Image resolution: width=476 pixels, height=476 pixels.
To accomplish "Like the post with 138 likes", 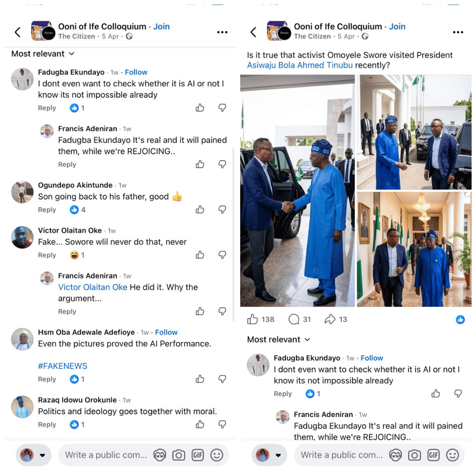I will (x=253, y=319).
